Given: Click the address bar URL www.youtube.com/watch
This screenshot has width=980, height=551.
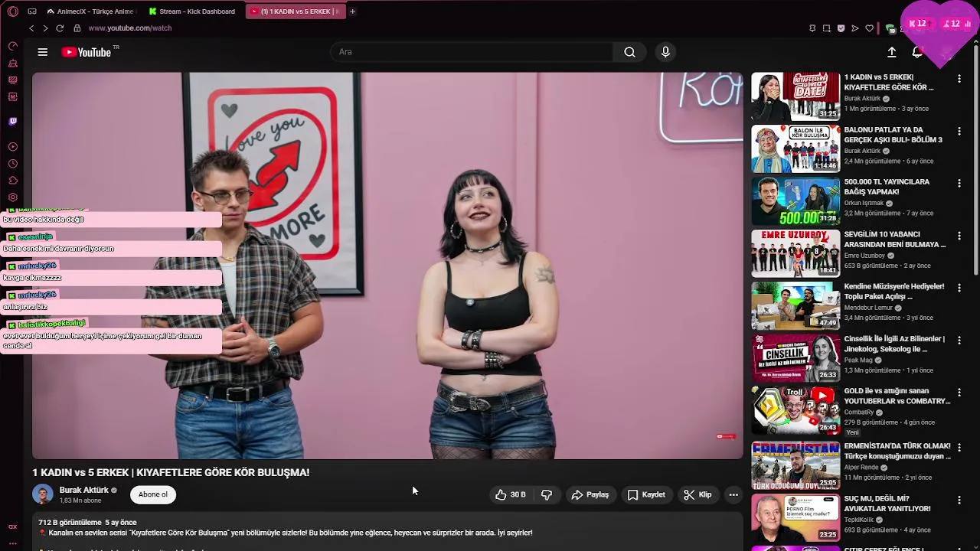Looking at the screenshot, I should click(130, 28).
